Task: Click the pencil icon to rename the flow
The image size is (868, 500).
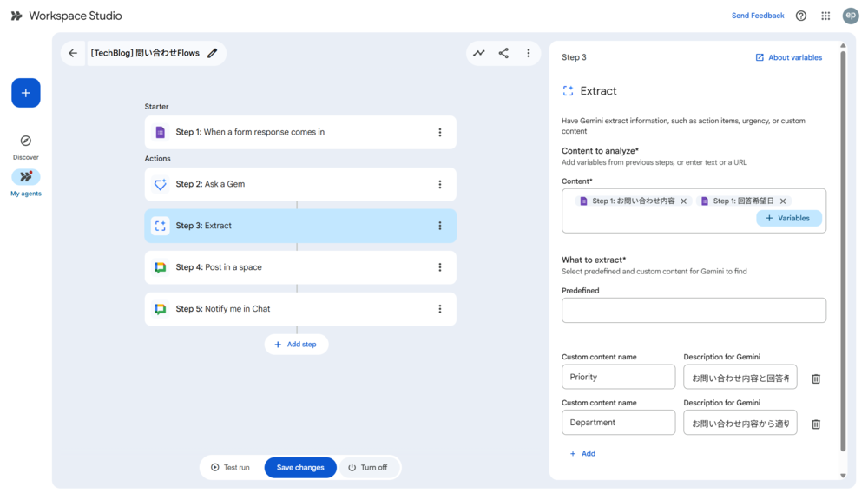Action: [x=213, y=53]
